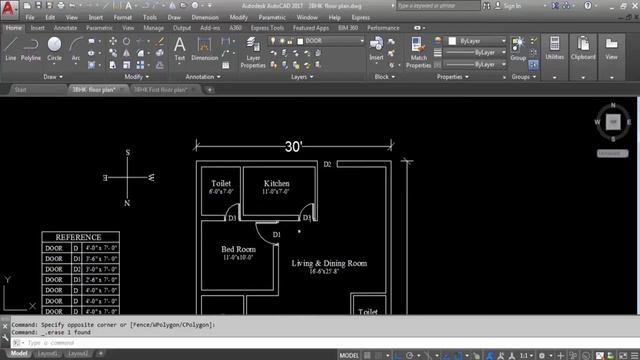Click the Help question mark icon

tap(588, 6)
